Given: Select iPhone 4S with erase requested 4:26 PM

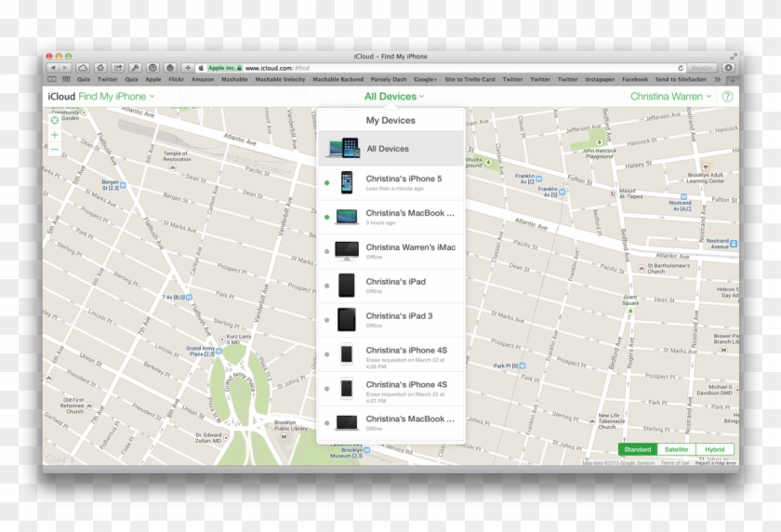Looking at the screenshot, I should point(391,354).
